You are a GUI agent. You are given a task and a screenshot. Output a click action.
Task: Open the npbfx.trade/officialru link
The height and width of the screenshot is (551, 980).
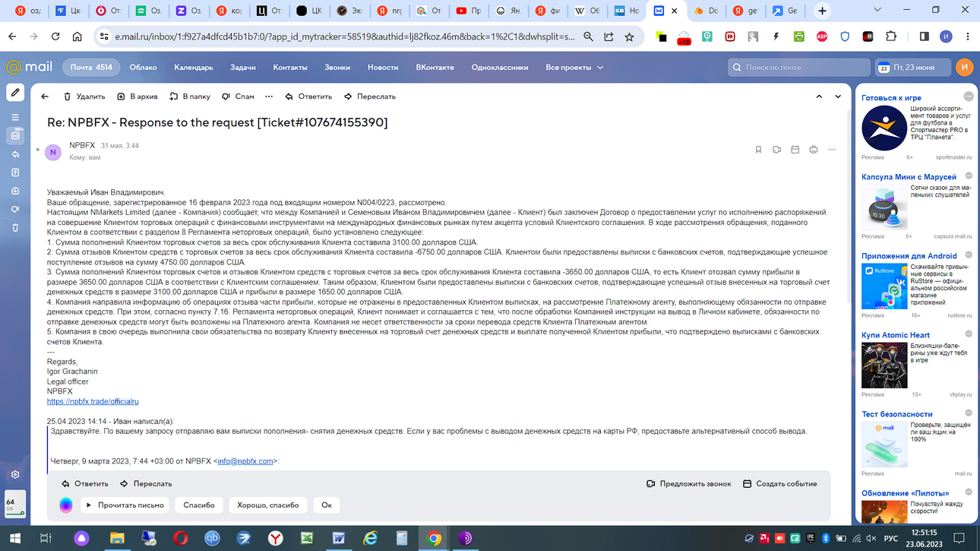pos(93,401)
